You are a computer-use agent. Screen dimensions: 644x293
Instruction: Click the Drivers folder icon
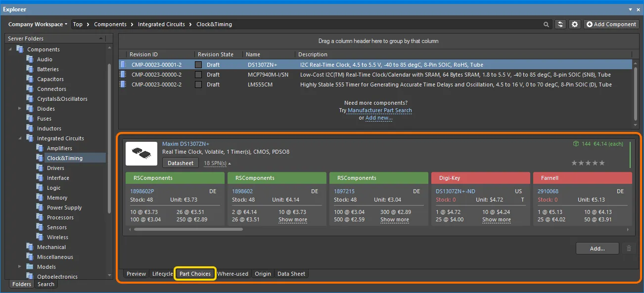(40, 168)
